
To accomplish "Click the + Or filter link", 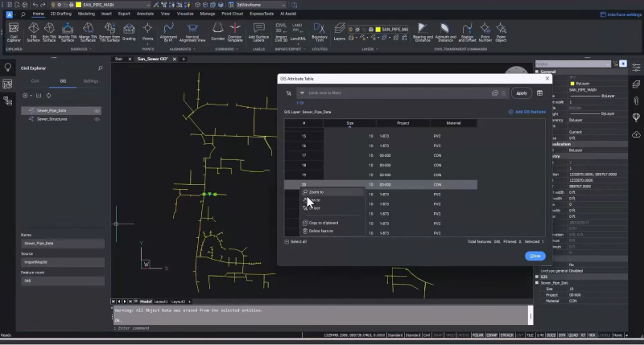I will pyautogui.click(x=300, y=103).
